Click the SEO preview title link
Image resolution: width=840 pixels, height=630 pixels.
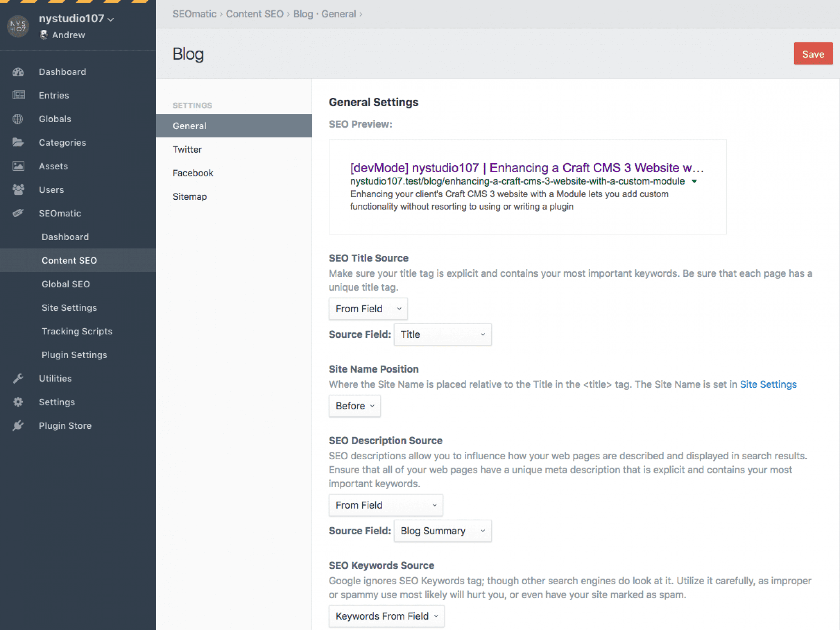pos(527,168)
